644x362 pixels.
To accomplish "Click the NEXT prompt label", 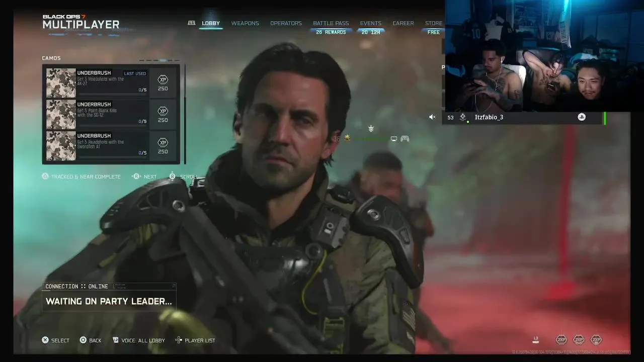I will click(x=150, y=177).
